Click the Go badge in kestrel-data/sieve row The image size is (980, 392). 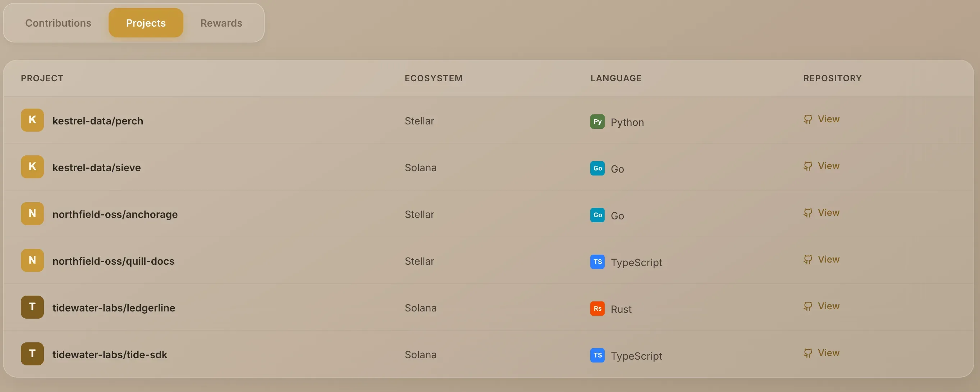[597, 168]
